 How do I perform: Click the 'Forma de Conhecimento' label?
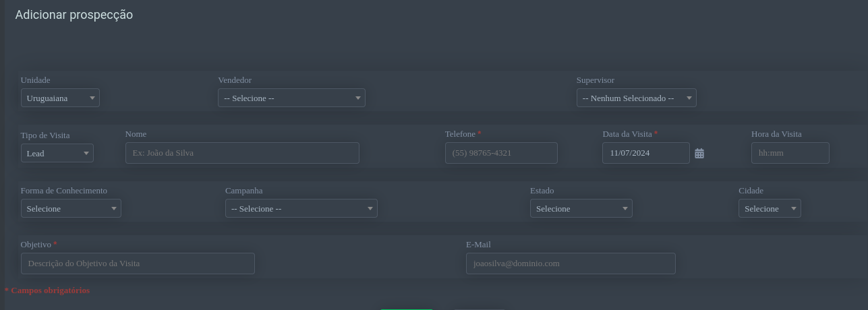[x=64, y=191]
